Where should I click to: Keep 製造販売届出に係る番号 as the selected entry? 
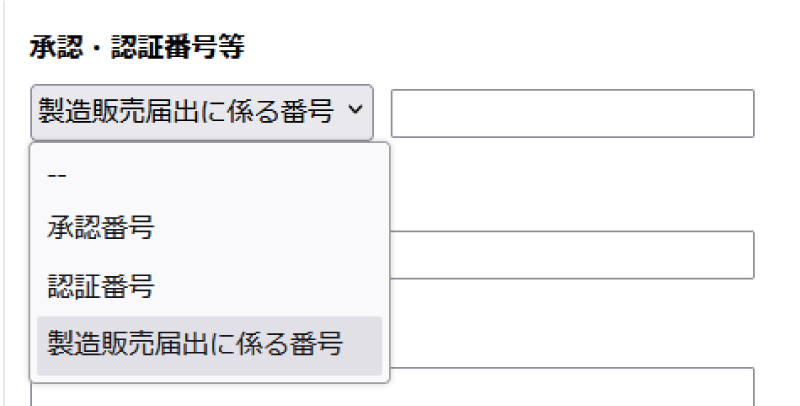(196, 346)
